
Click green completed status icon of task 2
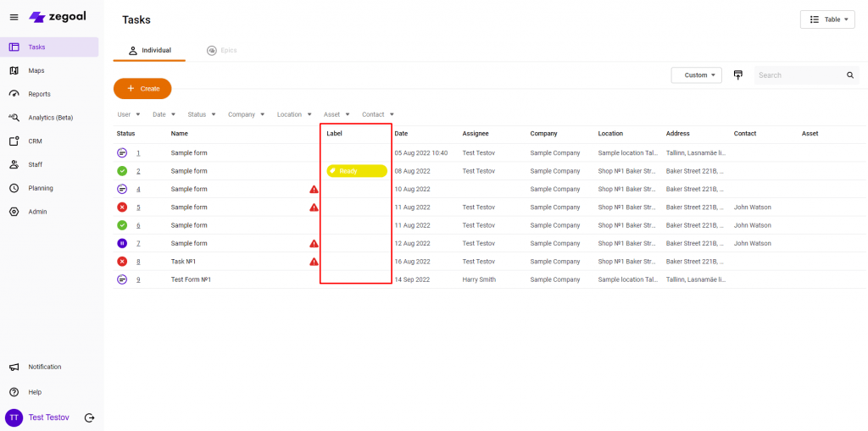pyautogui.click(x=122, y=171)
